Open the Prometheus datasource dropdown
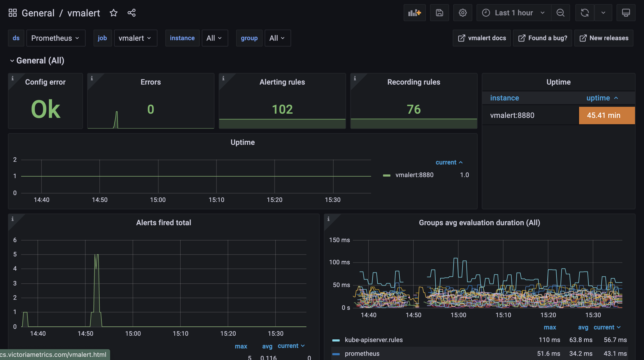644x360 pixels. click(x=55, y=38)
